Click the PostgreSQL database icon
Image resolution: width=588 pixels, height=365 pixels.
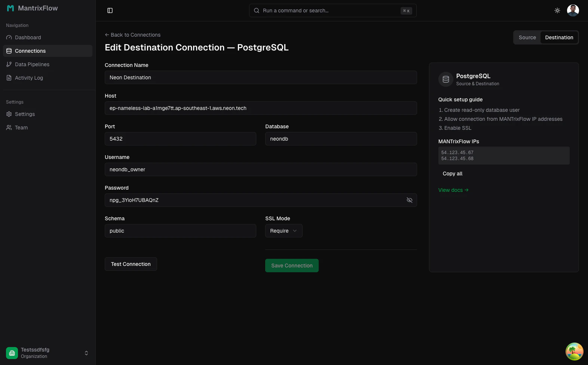tap(446, 79)
